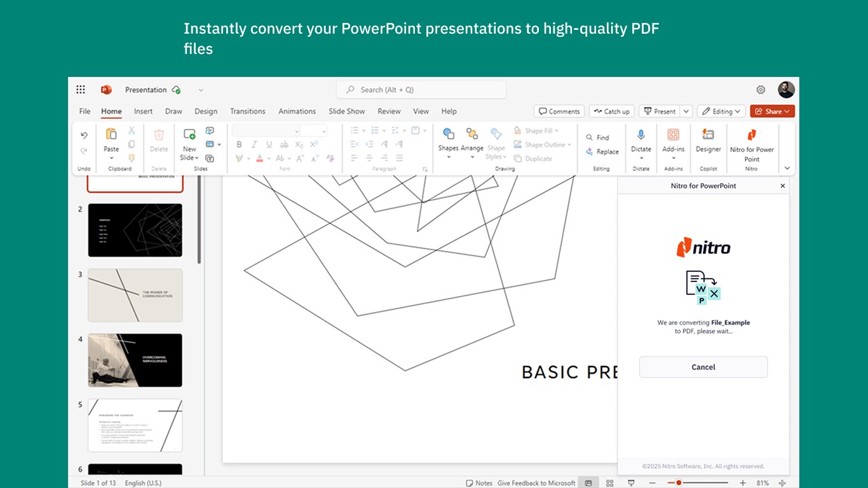Open the File menu
This screenshot has width=868, height=488.
[85, 111]
